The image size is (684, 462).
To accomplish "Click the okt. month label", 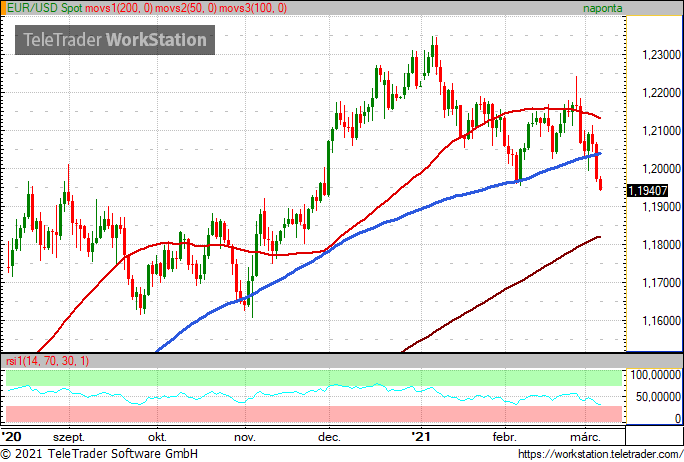I will point(157,437).
